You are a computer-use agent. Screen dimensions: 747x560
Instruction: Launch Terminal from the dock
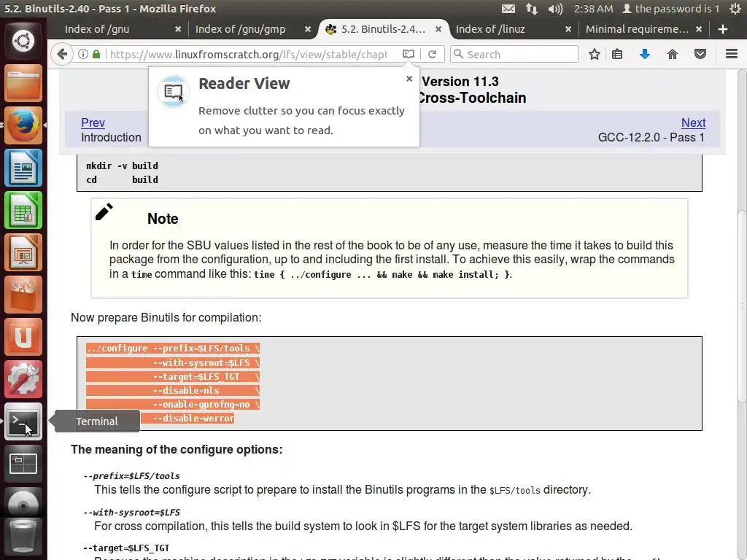click(23, 421)
